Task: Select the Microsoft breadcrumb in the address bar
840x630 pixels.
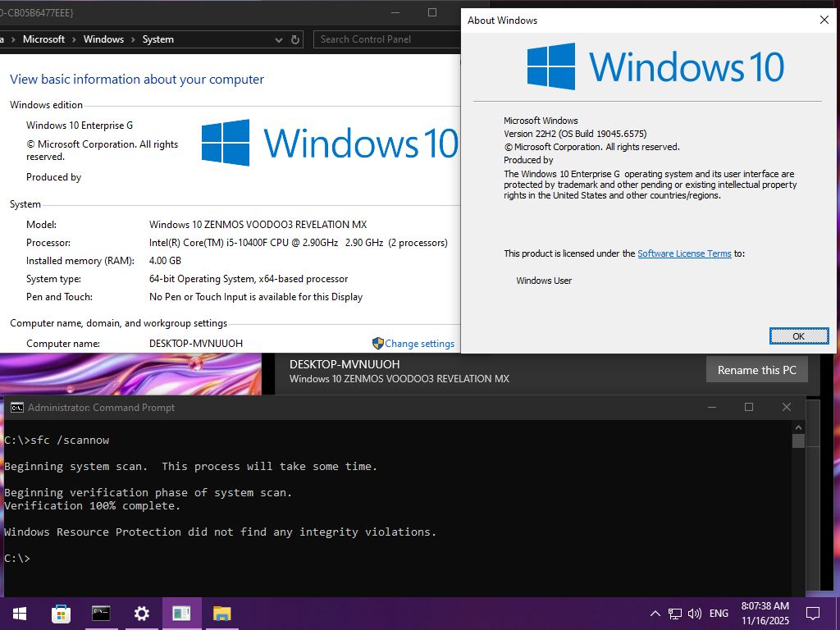Action: pyautogui.click(x=44, y=39)
